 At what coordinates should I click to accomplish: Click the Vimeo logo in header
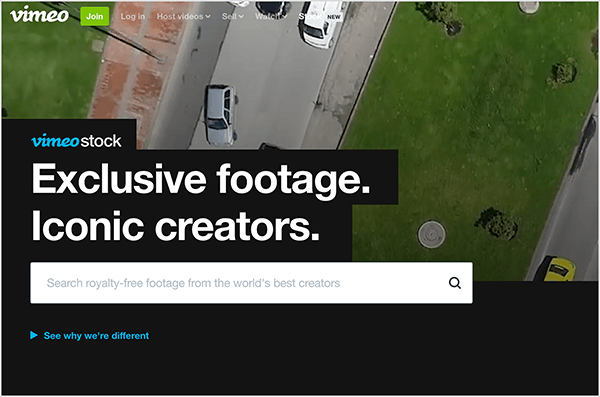coord(39,15)
